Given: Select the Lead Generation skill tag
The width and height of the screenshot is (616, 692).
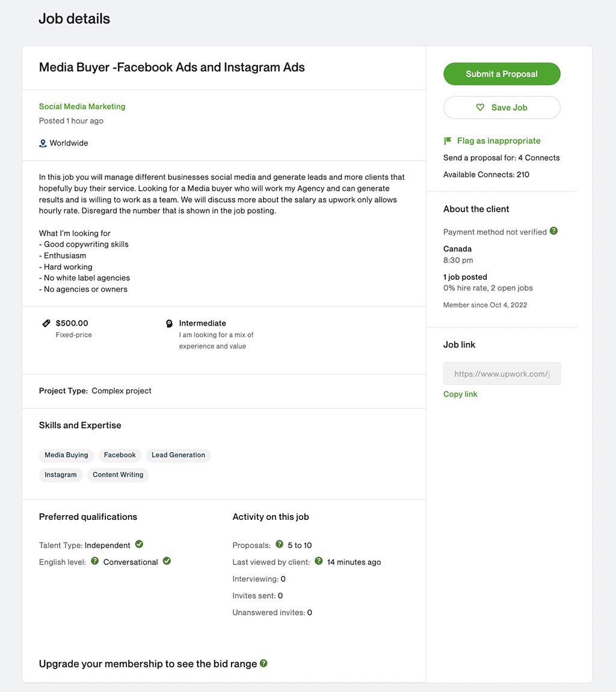Looking at the screenshot, I should click(x=178, y=455).
